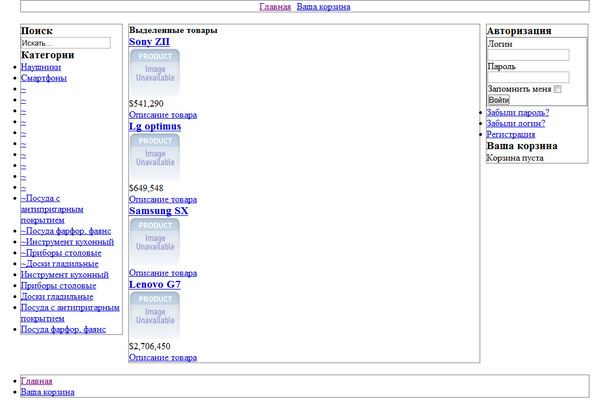Tick the Запомнить меня checkbox
The image size is (600, 407).
pos(558,89)
